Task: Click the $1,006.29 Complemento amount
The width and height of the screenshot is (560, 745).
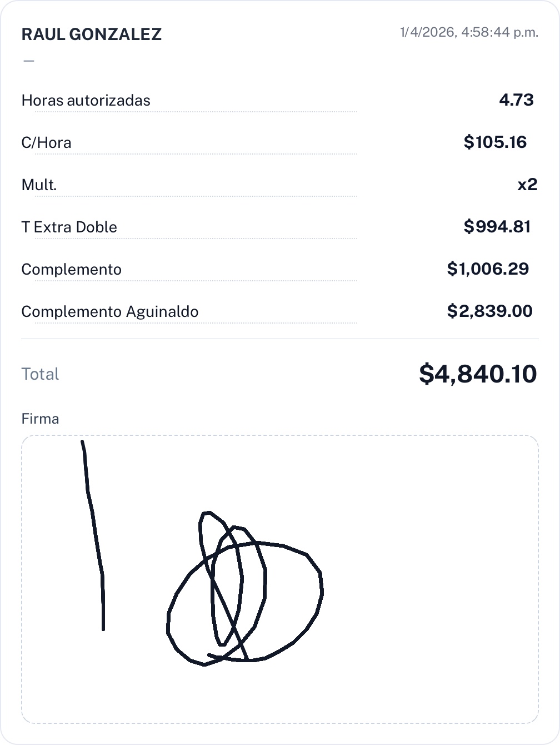Action: tap(488, 269)
